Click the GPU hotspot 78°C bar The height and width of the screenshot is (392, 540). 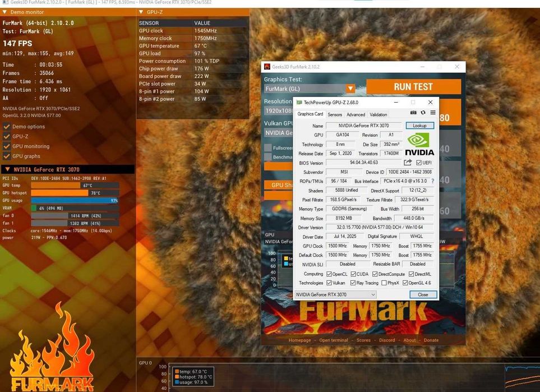75,193
